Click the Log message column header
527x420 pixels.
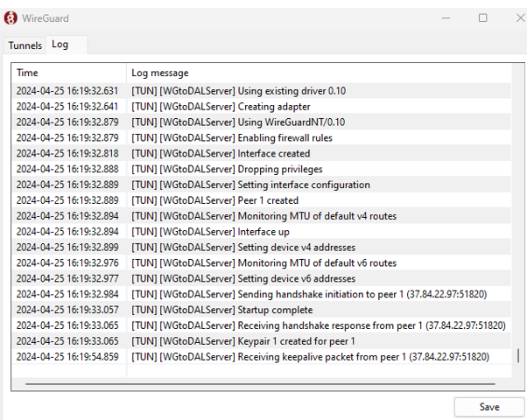click(319, 73)
